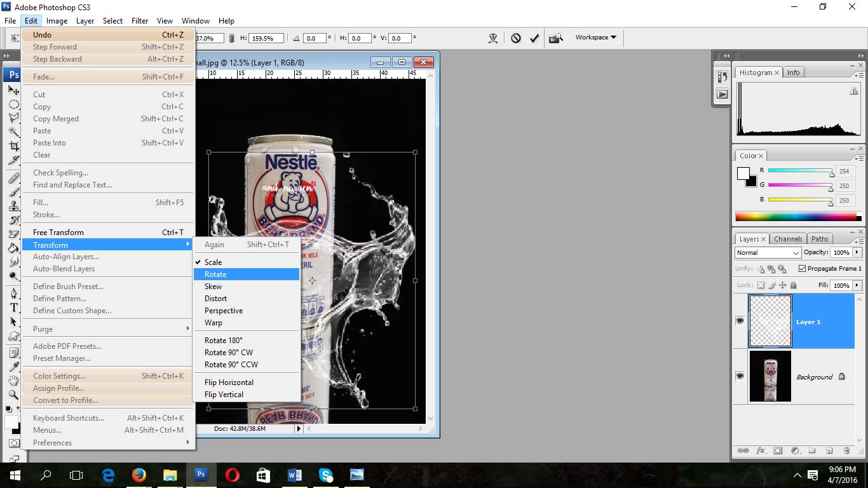Select the Magic Wand tool
Image resolution: width=868 pixels, height=488 pixels.
coord(13,132)
